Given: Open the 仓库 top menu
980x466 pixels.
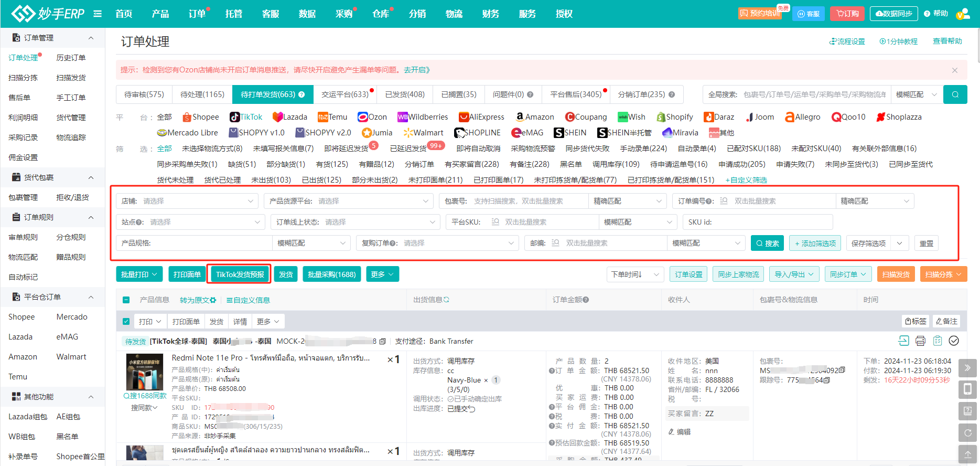Looking at the screenshot, I should coord(381,14).
